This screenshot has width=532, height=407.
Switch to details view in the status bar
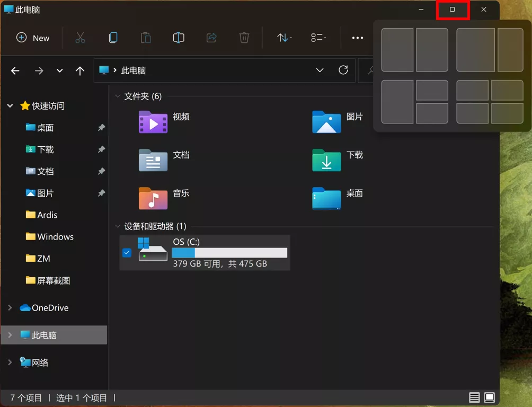(x=475, y=397)
